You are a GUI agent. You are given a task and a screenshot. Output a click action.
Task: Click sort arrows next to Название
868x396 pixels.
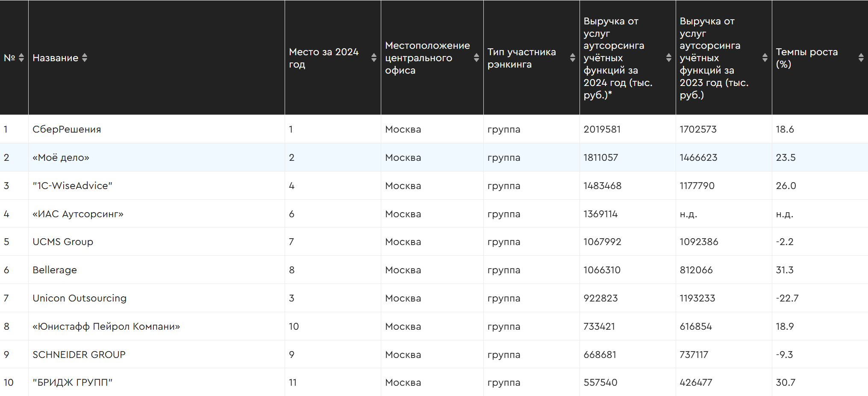tap(85, 58)
